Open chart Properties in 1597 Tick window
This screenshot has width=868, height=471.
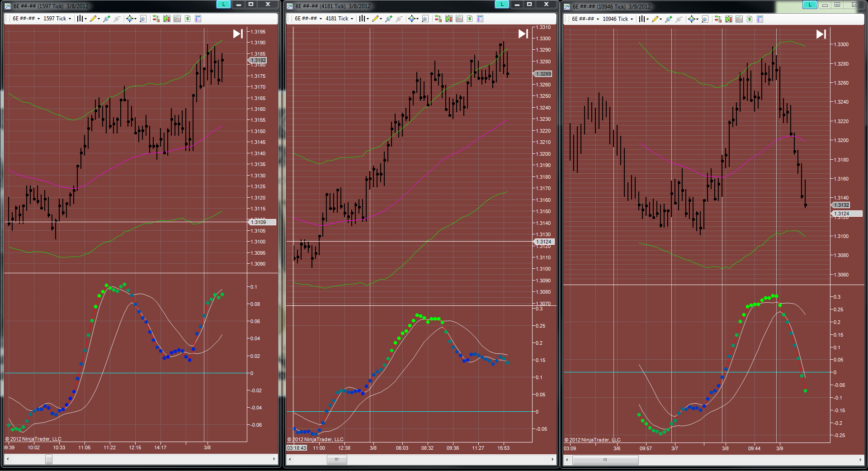click(x=198, y=19)
